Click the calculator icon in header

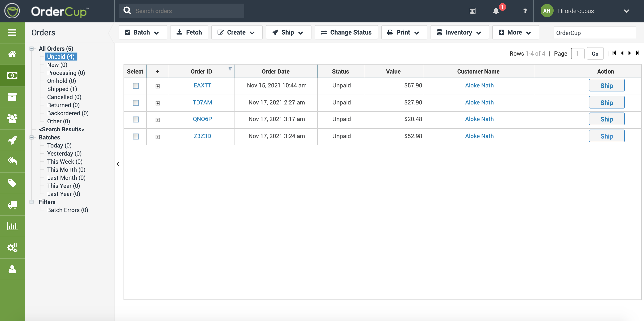click(472, 11)
